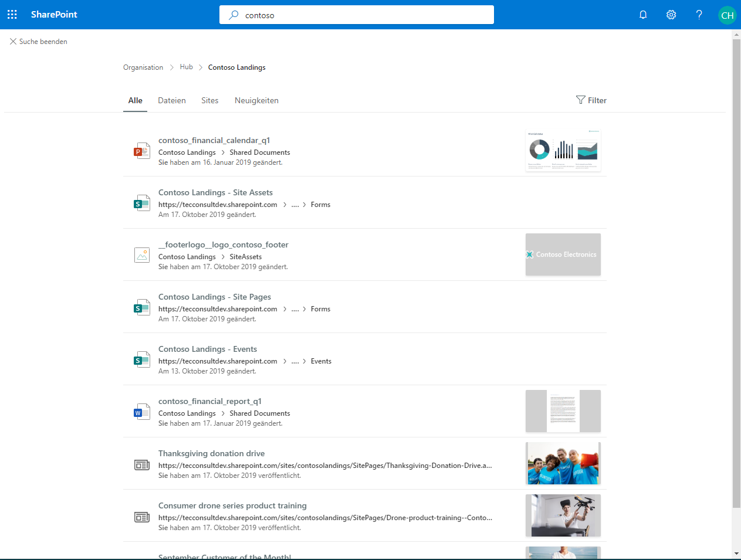741x560 pixels.
Task: Open _footerlogo__logo_contoso_footer result
Action: pyautogui.click(x=224, y=245)
